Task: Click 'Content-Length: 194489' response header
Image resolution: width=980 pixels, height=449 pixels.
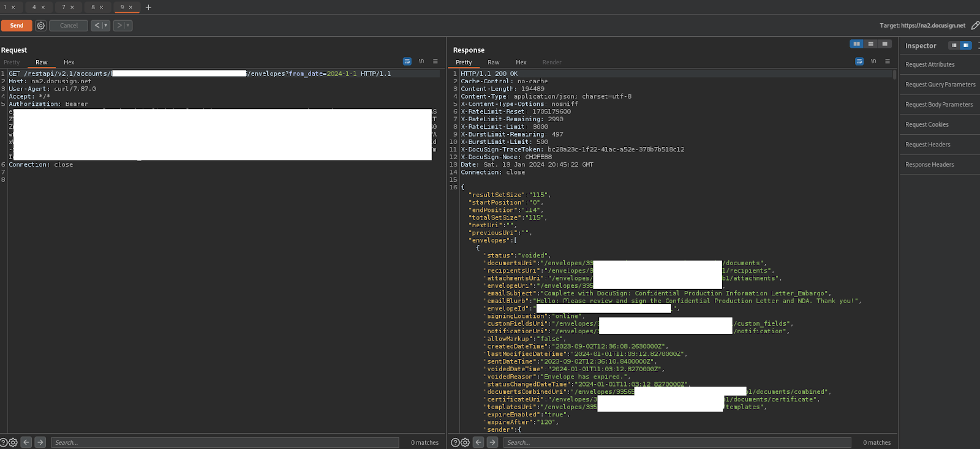Action: tap(502, 89)
